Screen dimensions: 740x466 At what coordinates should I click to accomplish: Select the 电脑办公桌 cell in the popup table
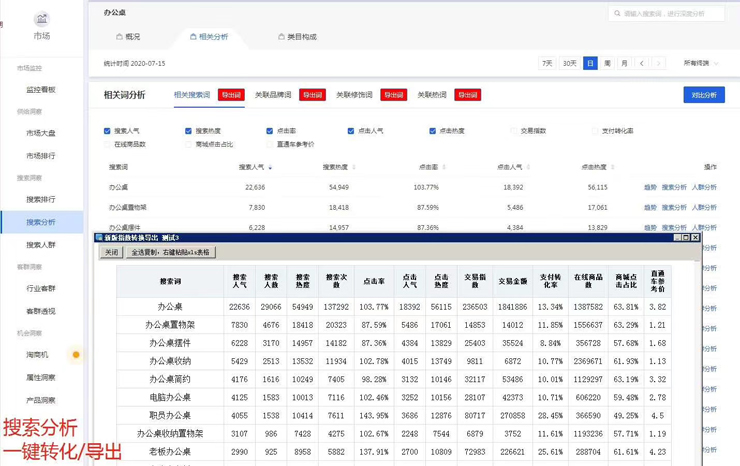[x=170, y=398]
